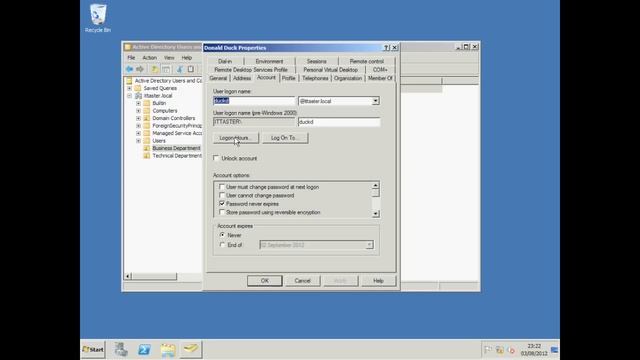Click the User logon name input field
Image resolution: width=640 pixels, height=360 pixels.
tap(254, 101)
